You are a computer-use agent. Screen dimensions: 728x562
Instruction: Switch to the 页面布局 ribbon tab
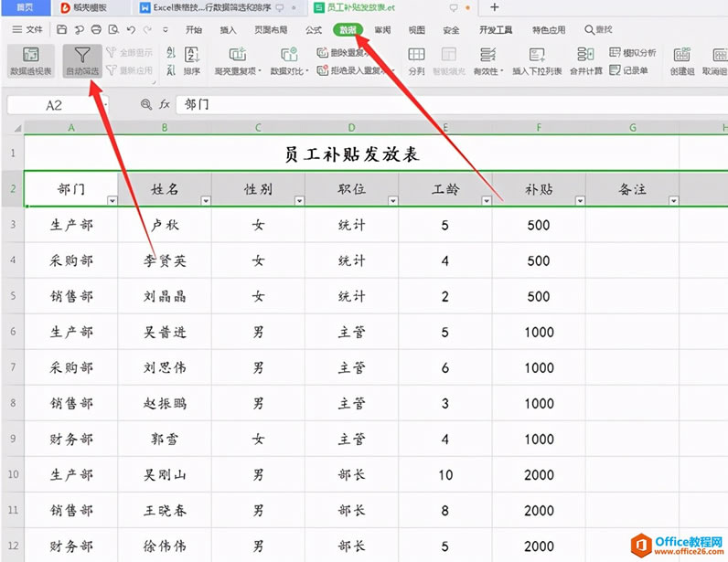click(271, 30)
